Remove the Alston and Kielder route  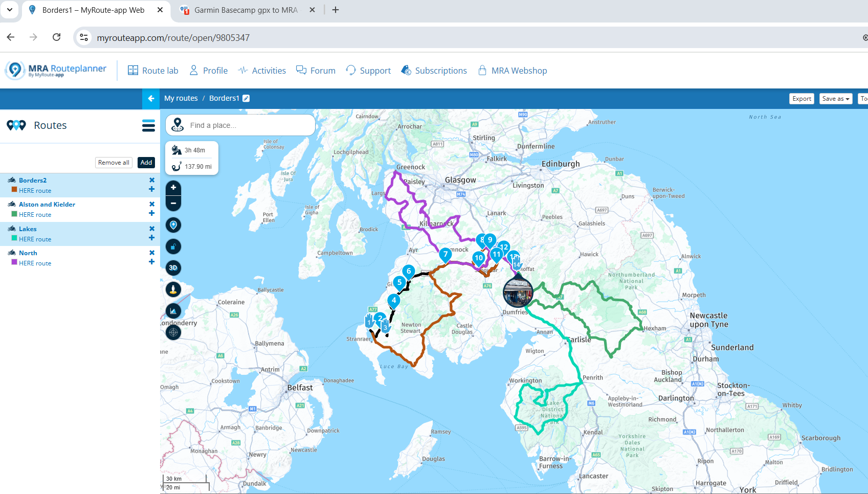(152, 204)
